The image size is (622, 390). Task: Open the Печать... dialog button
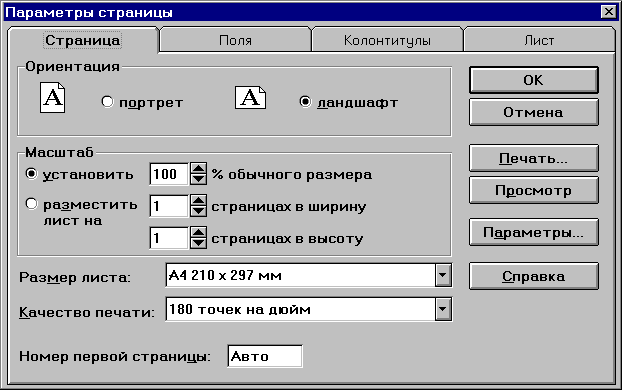coord(534,158)
